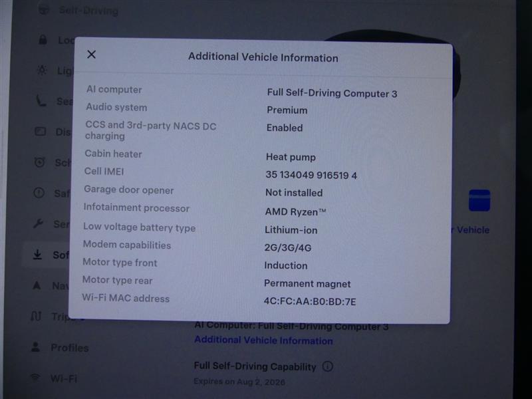Select the Expires on Aug 2, 2026 text
The image size is (532, 399).
tap(239, 382)
